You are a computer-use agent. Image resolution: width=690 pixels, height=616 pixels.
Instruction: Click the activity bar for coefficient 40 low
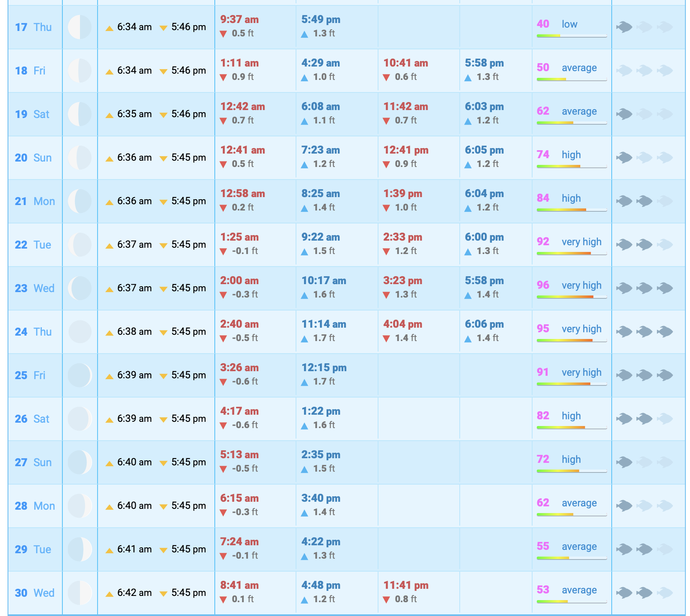pos(572,36)
